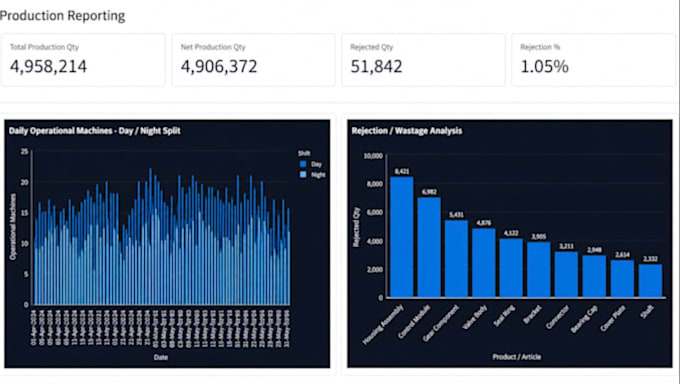The width and height of the screenshot is (680, 384).
Task: Click the 5,431 bar value label
Action: pyautogui.click(x=456, y=214)
